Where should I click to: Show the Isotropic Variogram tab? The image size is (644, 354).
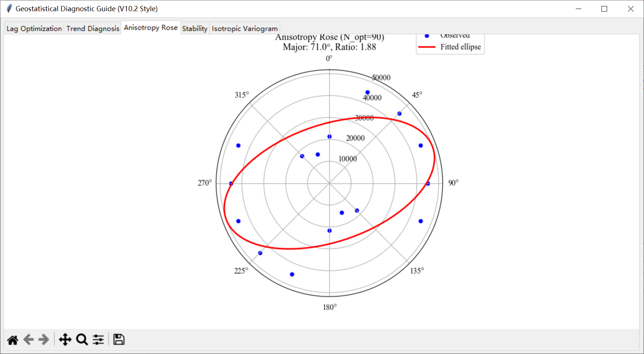click(x=245, y=28)
